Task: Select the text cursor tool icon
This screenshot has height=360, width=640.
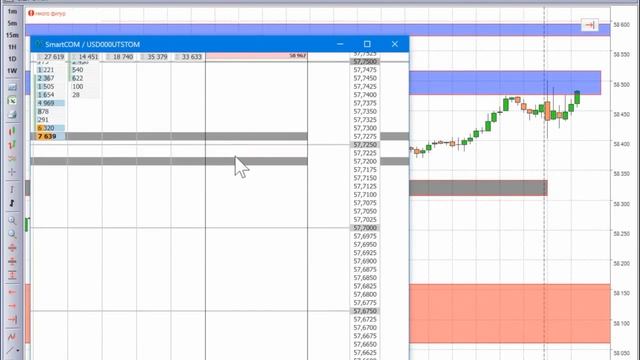Action: tap(12, 189)
